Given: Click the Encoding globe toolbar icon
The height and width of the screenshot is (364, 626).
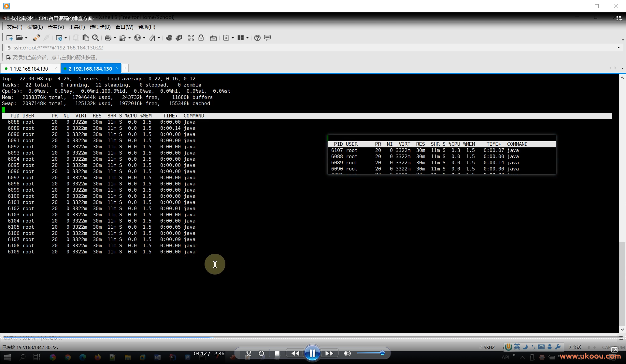Looking at the screenshot, I should click(137, 38).
